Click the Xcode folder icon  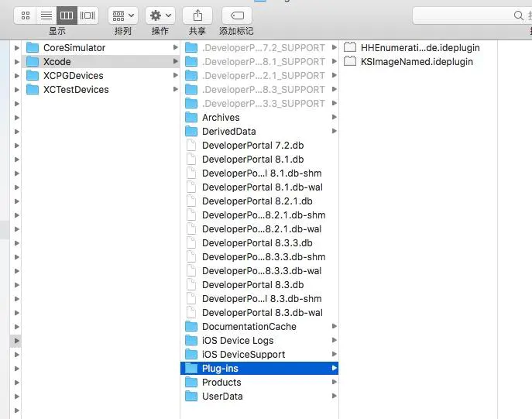(33, 62)
